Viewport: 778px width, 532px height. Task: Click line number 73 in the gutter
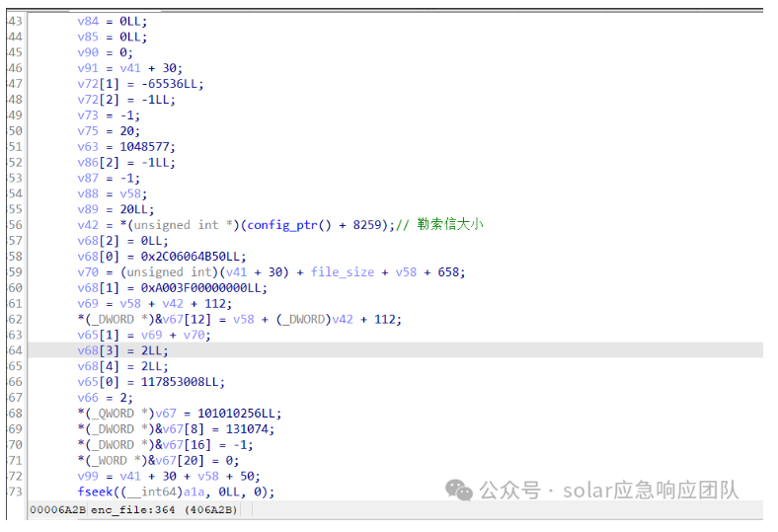(x=14, y=492)
